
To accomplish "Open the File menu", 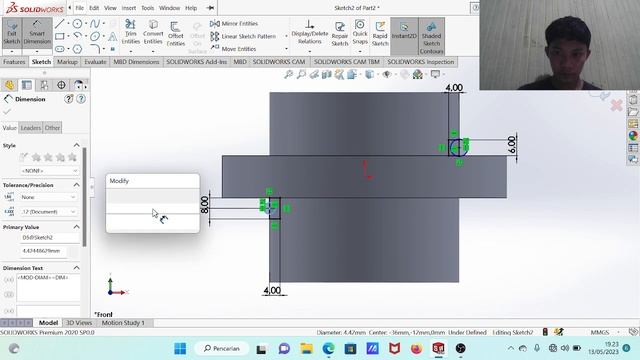I will point(80,8).
